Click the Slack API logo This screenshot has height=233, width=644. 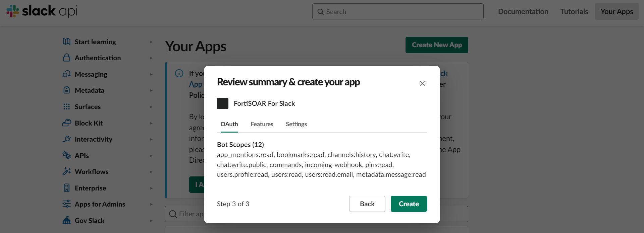(42, 11)
